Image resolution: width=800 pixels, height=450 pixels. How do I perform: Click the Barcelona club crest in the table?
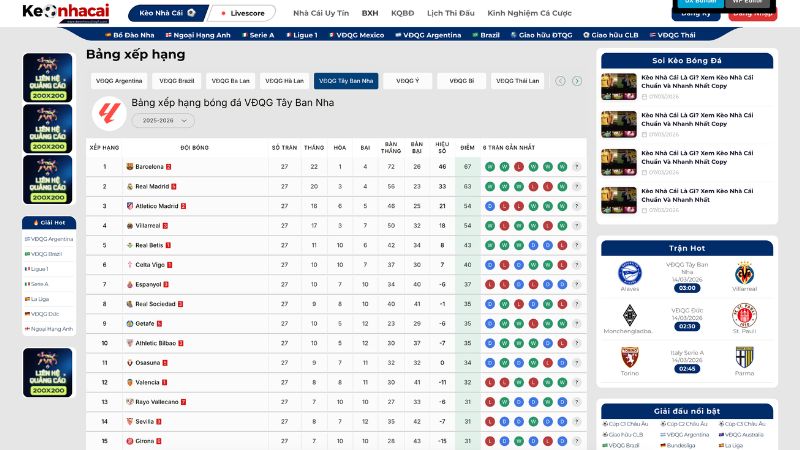click(x=129, y=167)
